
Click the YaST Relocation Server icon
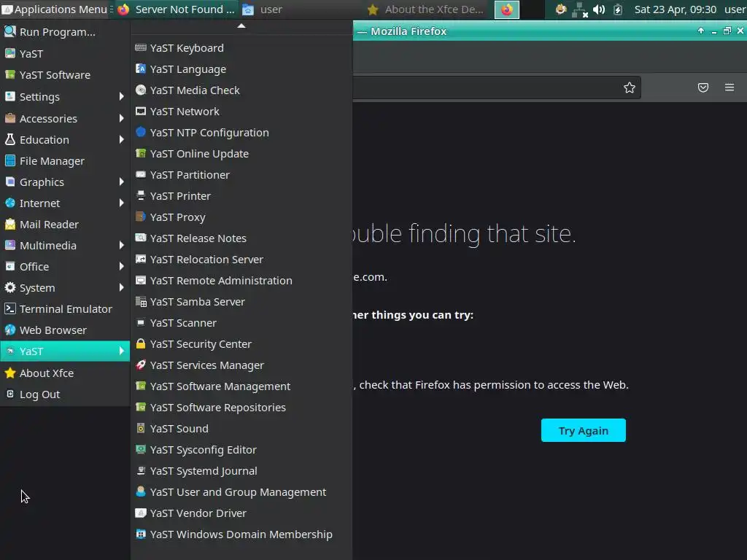tap(141, 259)
